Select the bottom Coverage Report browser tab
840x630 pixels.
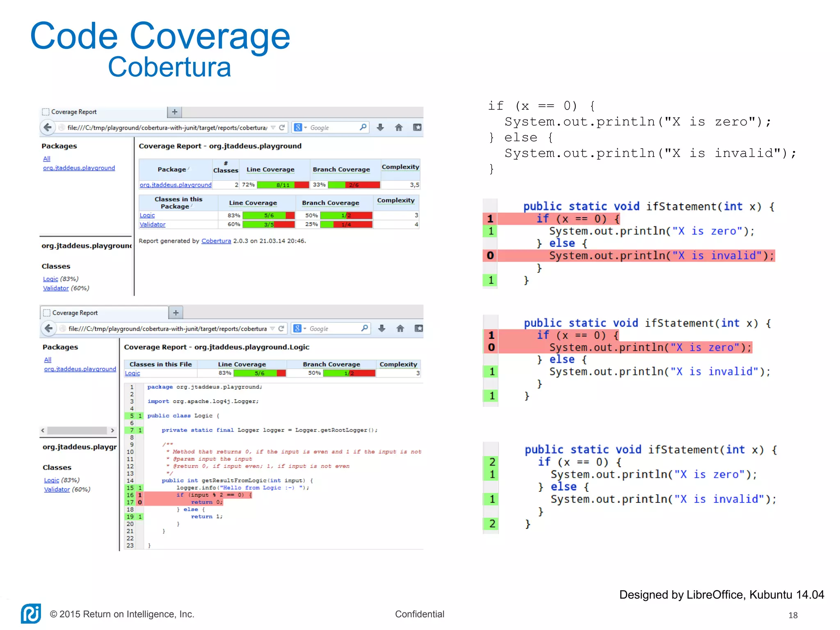coord(75,313)
